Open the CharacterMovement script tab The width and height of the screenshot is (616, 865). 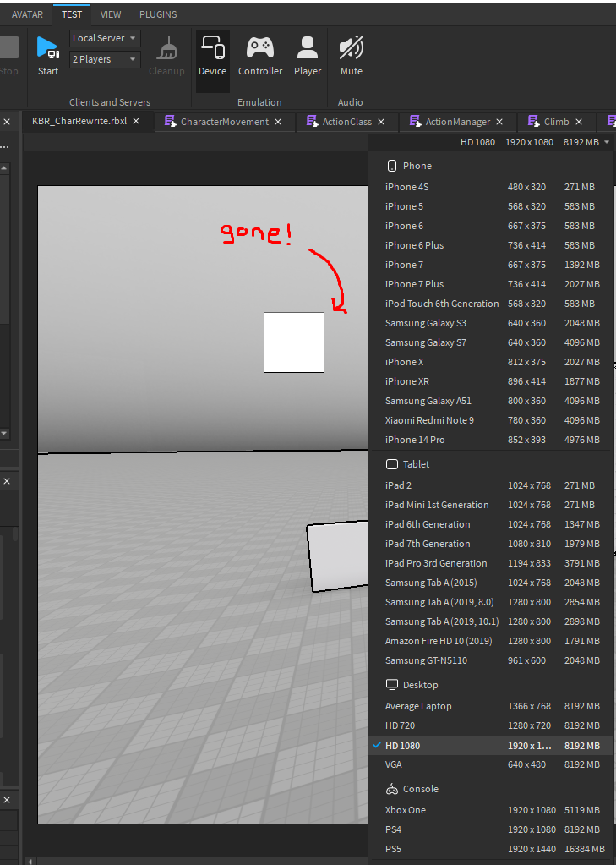click(225, 122)
